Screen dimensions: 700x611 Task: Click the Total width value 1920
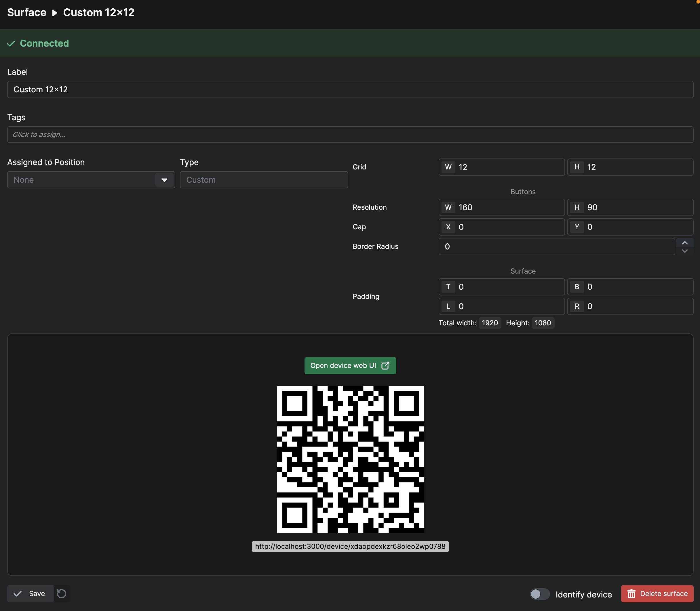(x=490, y=323)
